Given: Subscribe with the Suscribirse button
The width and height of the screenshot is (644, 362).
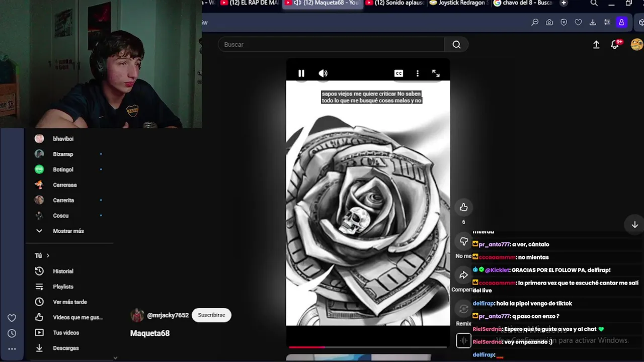Looking at the screenshot, I should pos(211,315).
